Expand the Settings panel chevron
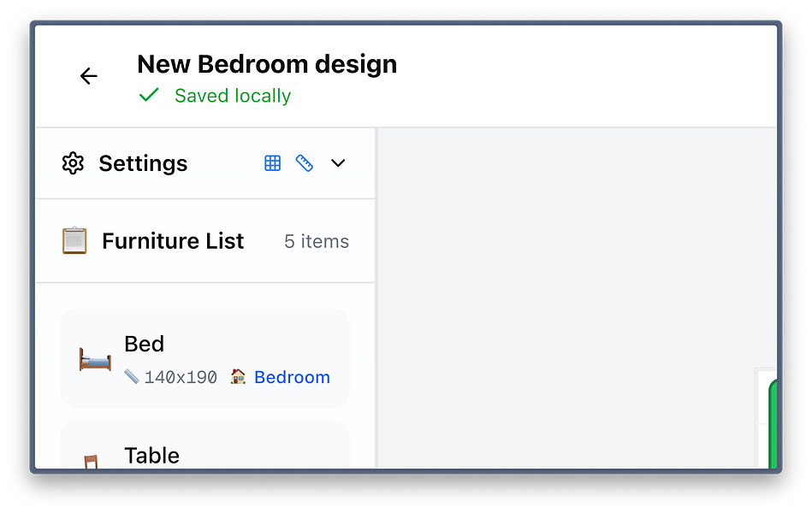Image resolution: width=812 pixels, height=513 pixels. click(338, 163)
